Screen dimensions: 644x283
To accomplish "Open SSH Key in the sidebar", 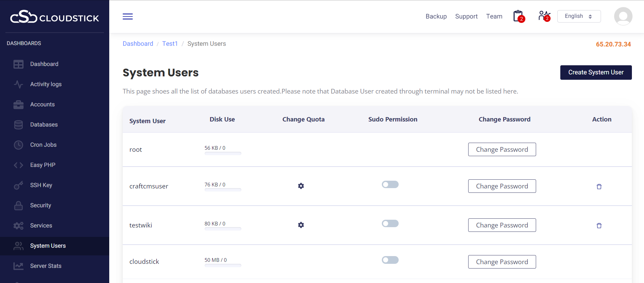I will pos(41,185).
